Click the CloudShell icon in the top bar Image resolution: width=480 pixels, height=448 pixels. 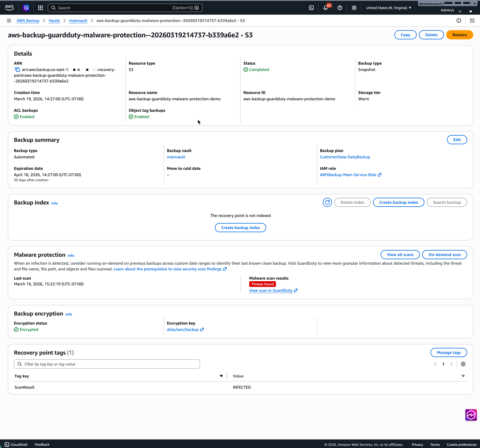[312, 8]
